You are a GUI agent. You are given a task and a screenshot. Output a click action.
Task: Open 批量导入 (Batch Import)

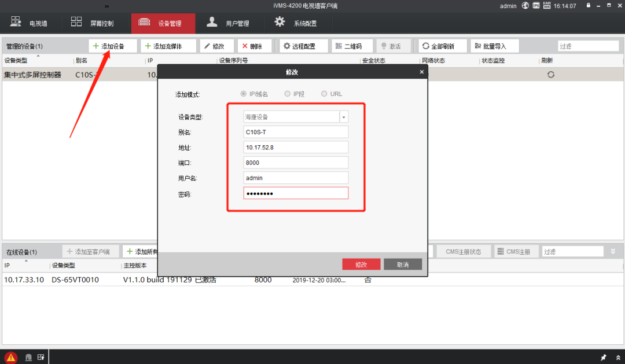click(x=494, y=46)
